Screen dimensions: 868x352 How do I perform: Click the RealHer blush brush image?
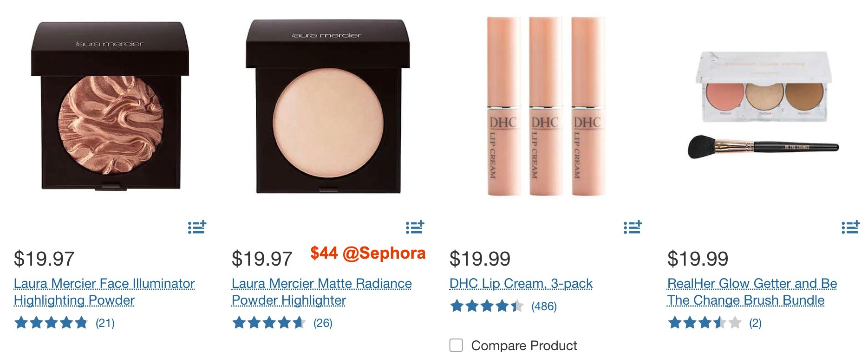tap(763, 147)
